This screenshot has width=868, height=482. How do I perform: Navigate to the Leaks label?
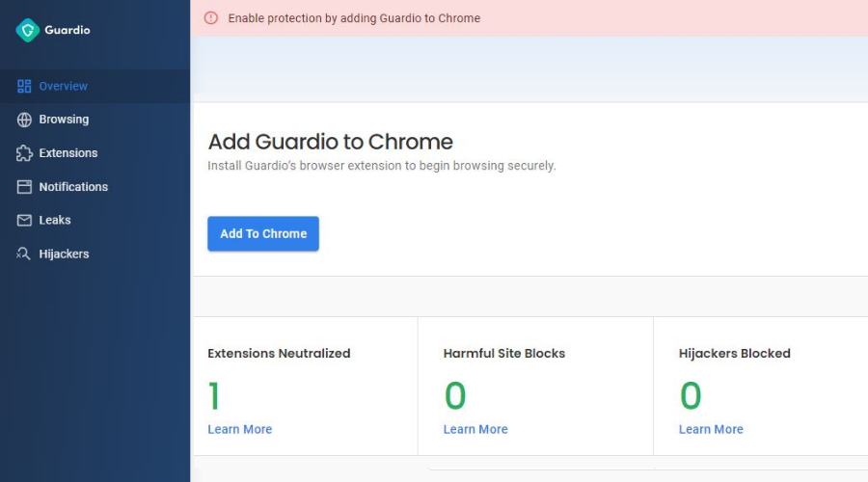pyautogui.click(x=55, y=221)
